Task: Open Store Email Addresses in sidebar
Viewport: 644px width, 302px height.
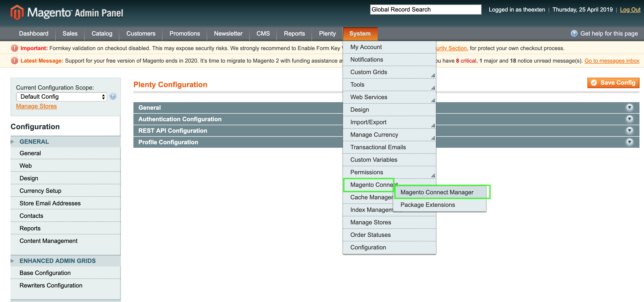Action: point(66,203)
